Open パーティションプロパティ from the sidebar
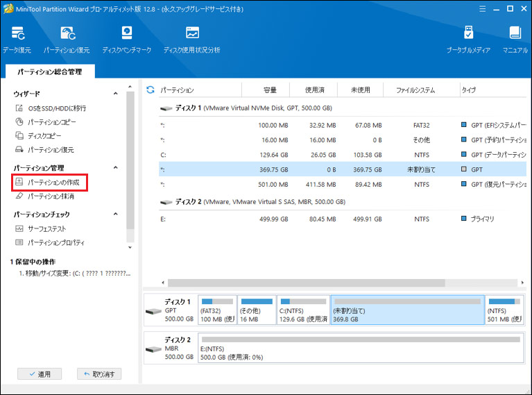The width and height of the screenshot is (532, 395). point(50,242)
